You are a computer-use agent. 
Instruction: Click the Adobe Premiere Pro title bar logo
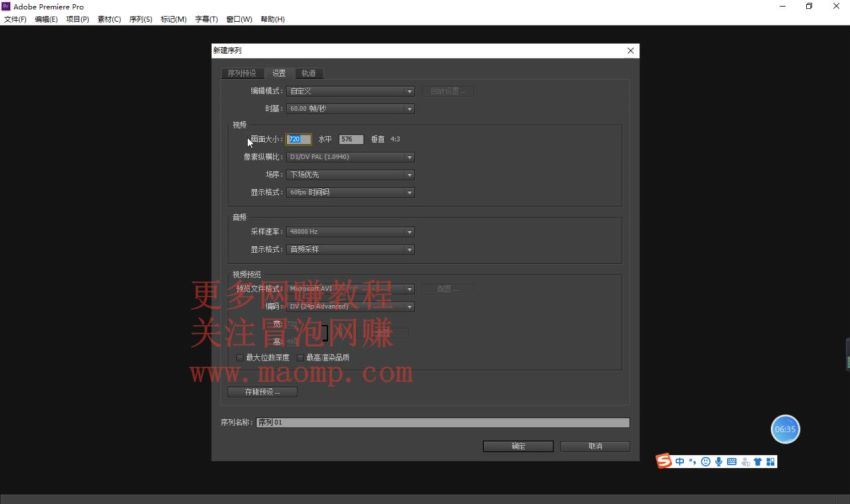point(6,7)
